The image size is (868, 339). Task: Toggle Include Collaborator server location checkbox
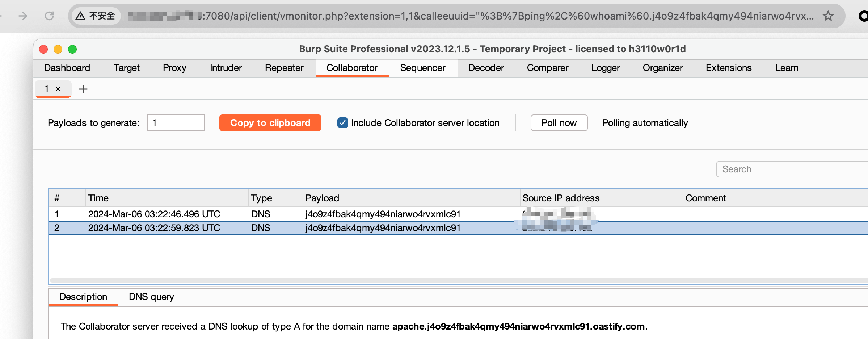pos(342,123)
